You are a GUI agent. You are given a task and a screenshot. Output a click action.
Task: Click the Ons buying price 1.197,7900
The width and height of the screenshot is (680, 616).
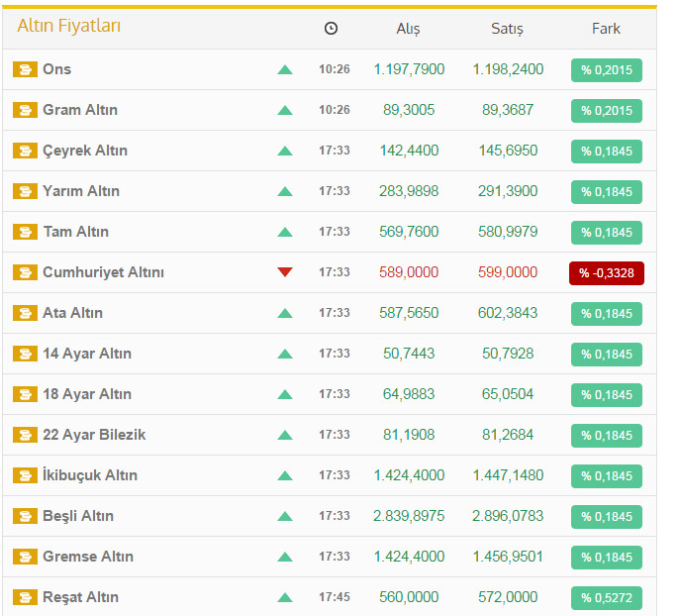(409, 69)
